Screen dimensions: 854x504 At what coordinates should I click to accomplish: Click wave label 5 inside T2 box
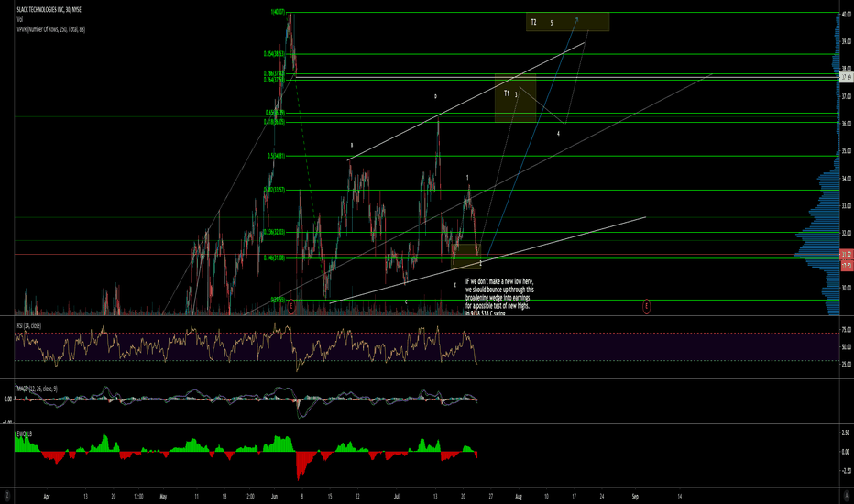(552, 24)
